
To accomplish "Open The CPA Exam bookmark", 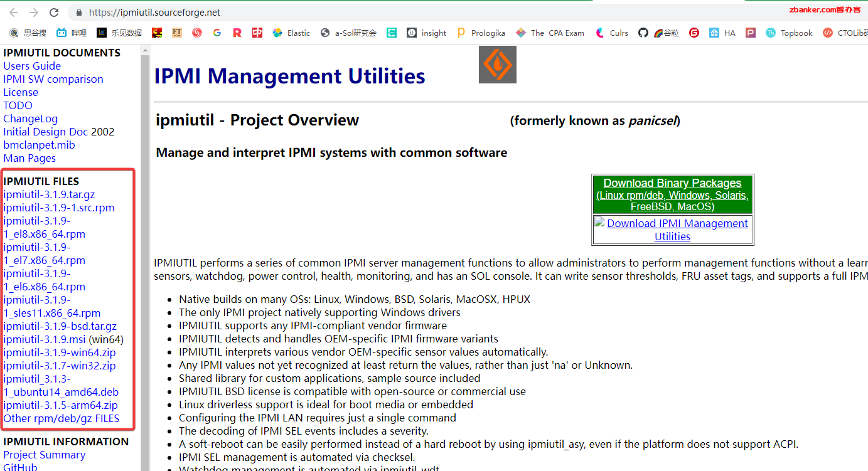I will [x=550, y=33].
